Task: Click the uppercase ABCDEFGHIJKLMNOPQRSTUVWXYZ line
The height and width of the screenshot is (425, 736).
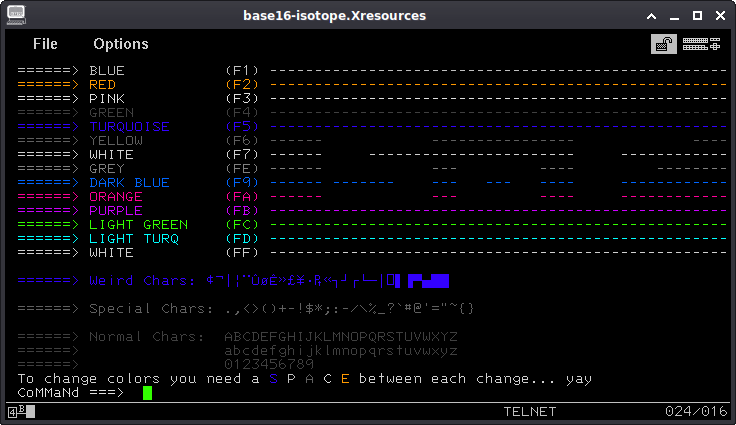Action: (341, 337)
